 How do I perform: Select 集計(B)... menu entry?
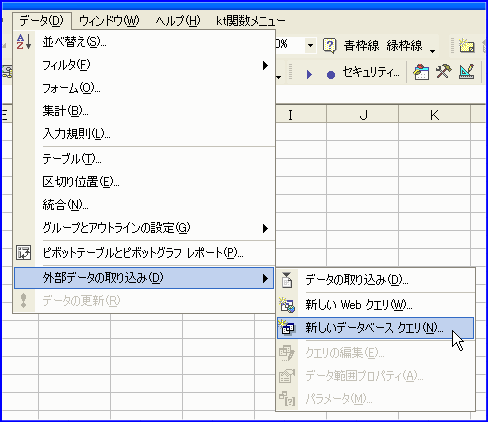(144, 111)
